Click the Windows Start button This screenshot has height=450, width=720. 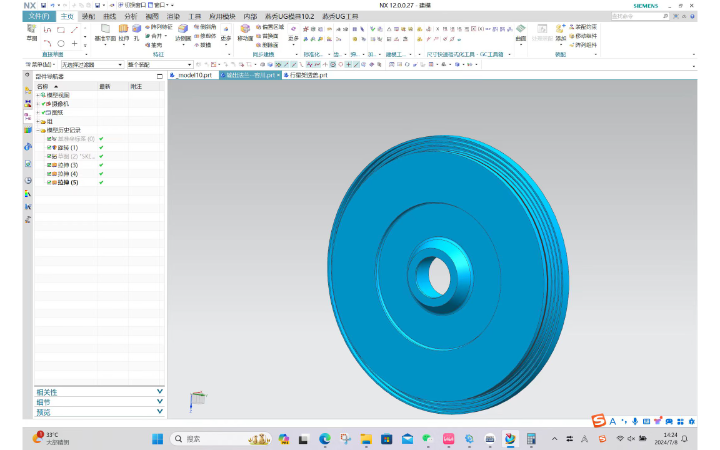click(158, 439)
